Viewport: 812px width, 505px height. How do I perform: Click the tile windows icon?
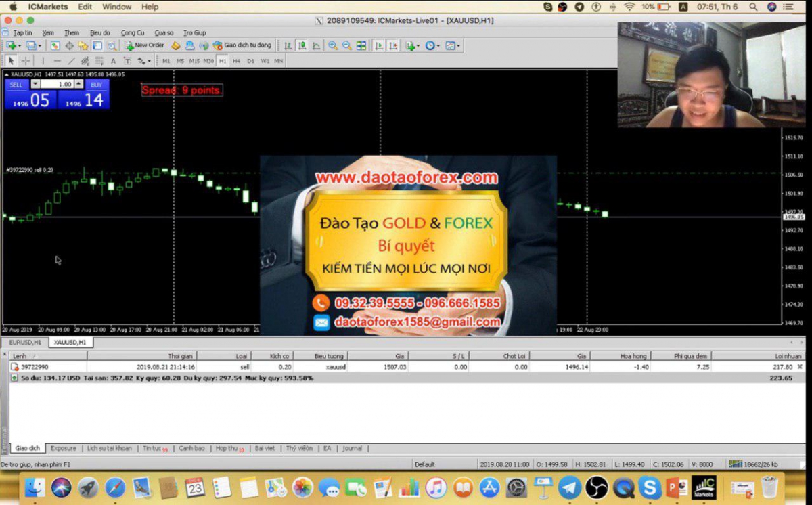[x=361, y=45]
